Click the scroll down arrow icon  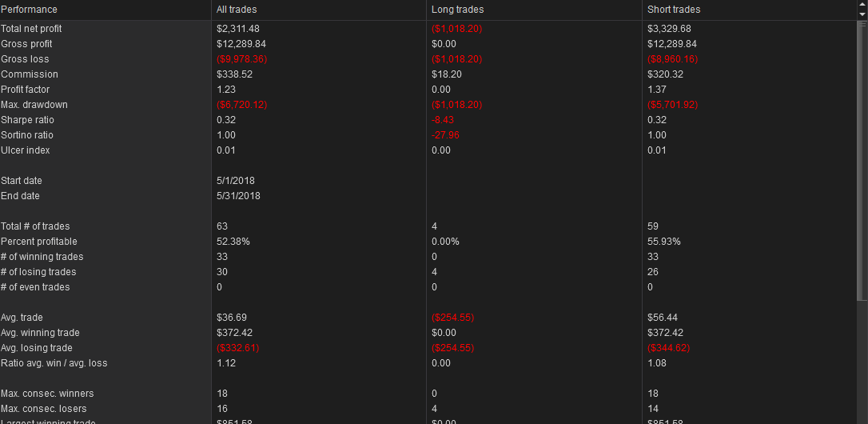pos(862,14)
